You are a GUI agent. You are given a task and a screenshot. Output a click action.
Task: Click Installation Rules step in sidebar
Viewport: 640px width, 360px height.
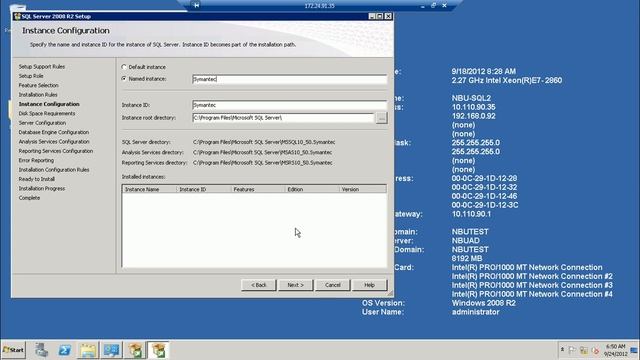[x=38, y=95]
